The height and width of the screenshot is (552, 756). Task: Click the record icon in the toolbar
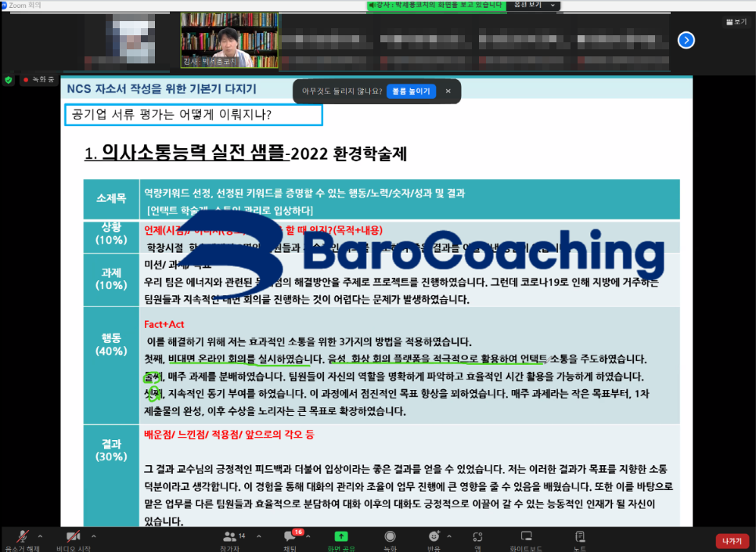pos(390,538)
